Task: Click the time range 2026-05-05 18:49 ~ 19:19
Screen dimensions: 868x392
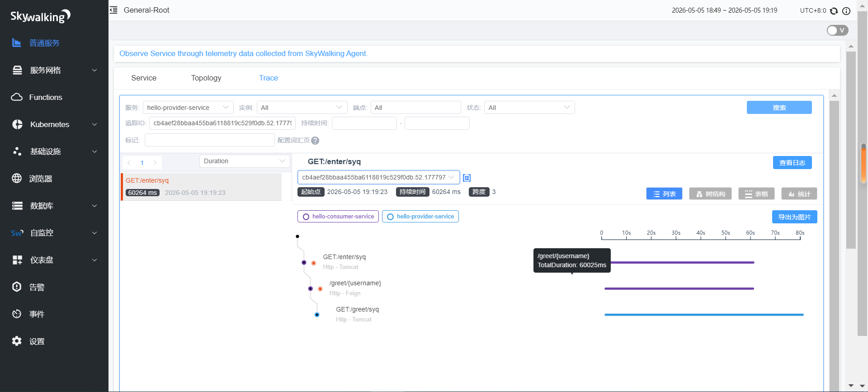Action: click(725, 10)
